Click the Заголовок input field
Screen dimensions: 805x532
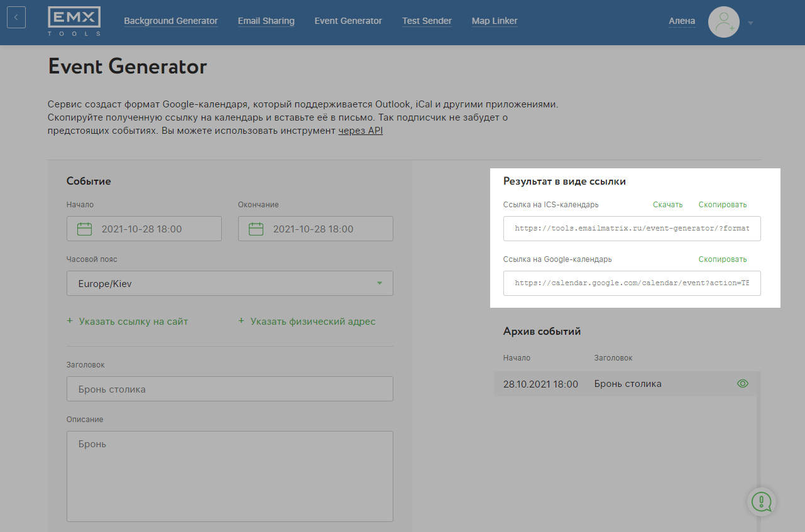pyautogui.click(x=229, y=389)
